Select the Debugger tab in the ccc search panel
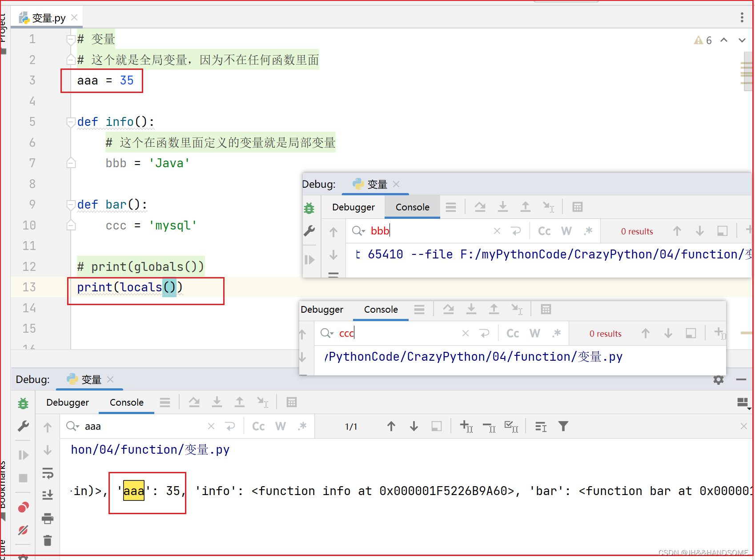 [x=322, y=310]
